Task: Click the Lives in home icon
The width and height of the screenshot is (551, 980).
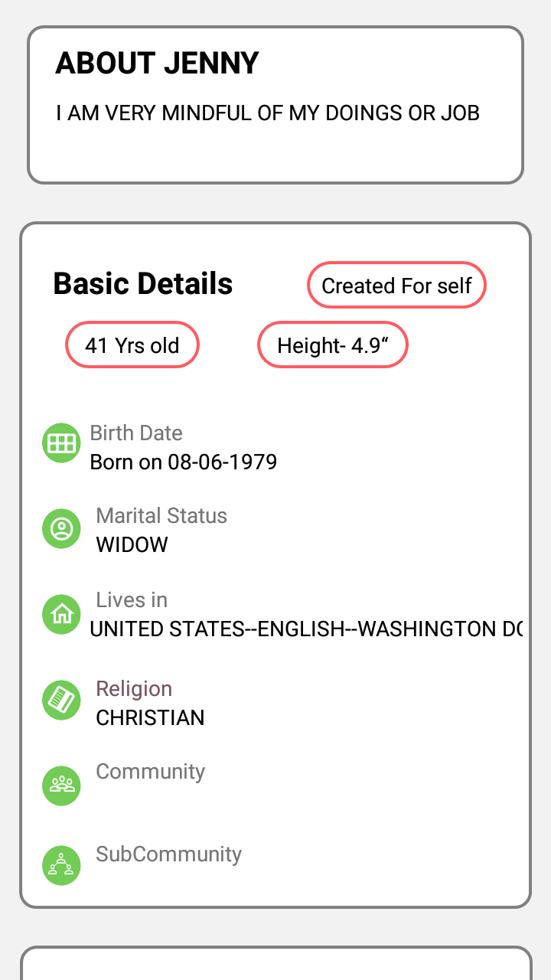Action: [61, 614]
